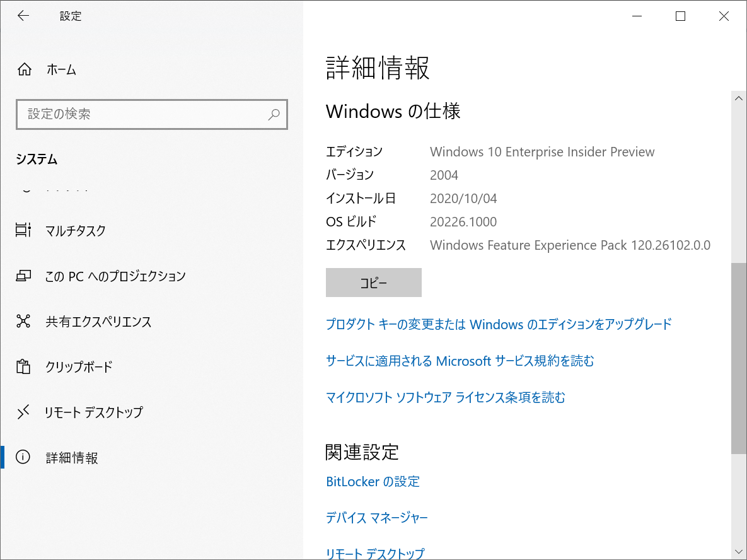Open プロダクト キーの変更 link
Viewport: 747px width, 560px height.
click(499, 324)
